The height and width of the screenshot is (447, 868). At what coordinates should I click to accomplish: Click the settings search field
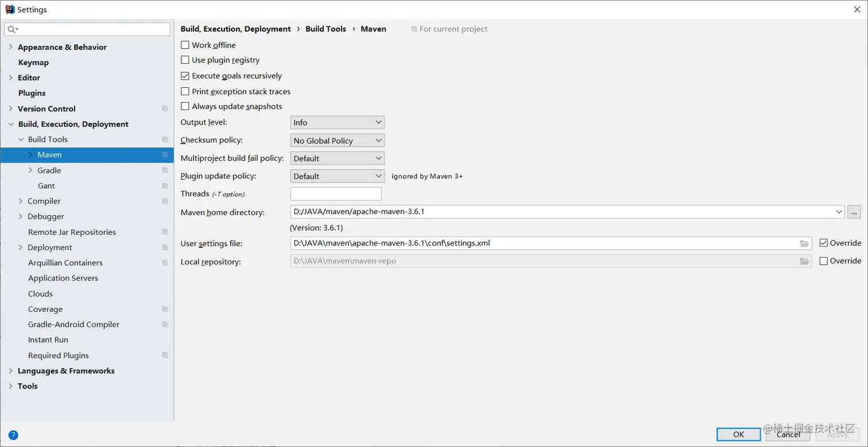87,29
